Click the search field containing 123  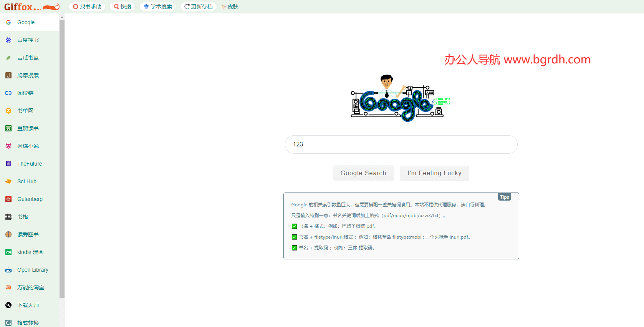pos(401,144)
